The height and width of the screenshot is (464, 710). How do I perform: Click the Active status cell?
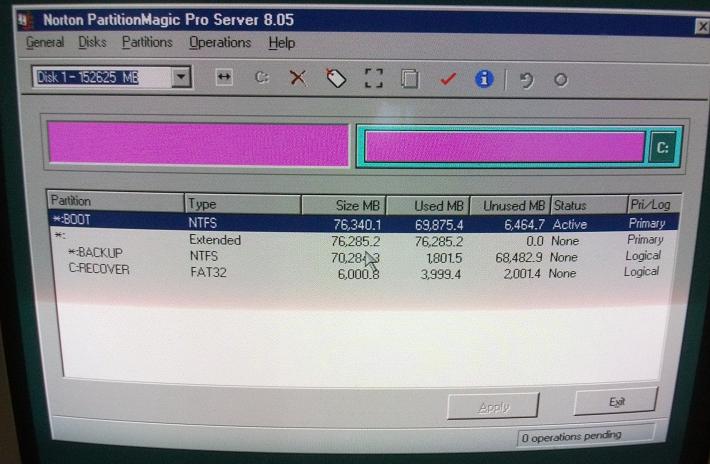point(570,224)
